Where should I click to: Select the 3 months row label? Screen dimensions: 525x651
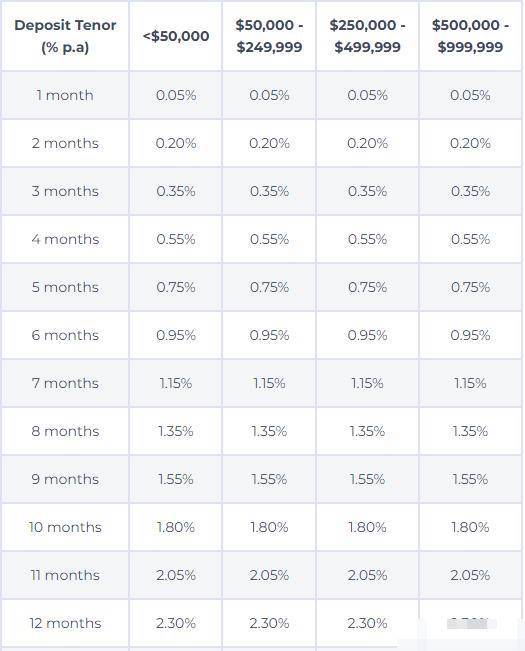[x=65, y=191]
